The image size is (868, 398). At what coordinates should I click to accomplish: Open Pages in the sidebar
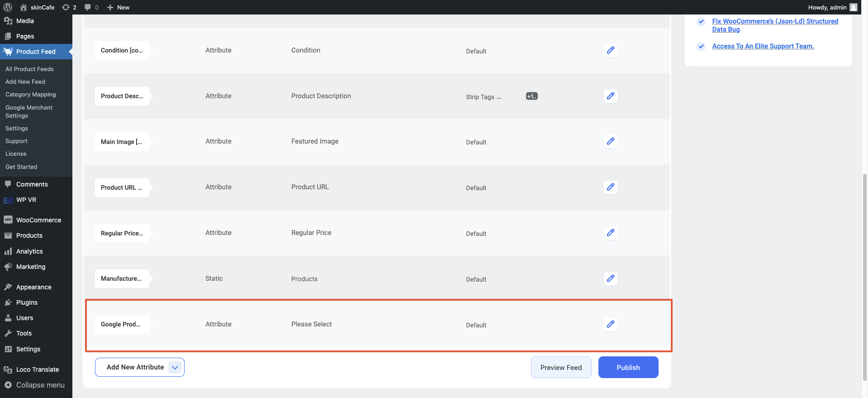click(36, 36)
